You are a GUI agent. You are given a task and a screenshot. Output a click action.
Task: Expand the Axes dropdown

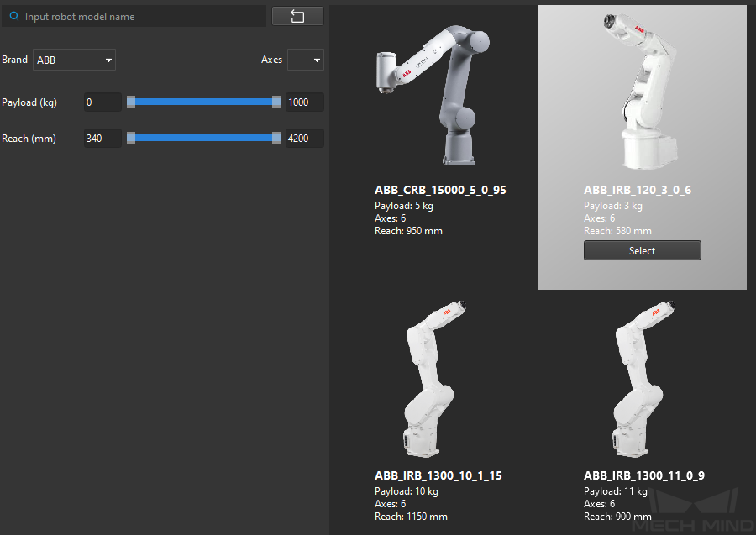tap(306, 60)
